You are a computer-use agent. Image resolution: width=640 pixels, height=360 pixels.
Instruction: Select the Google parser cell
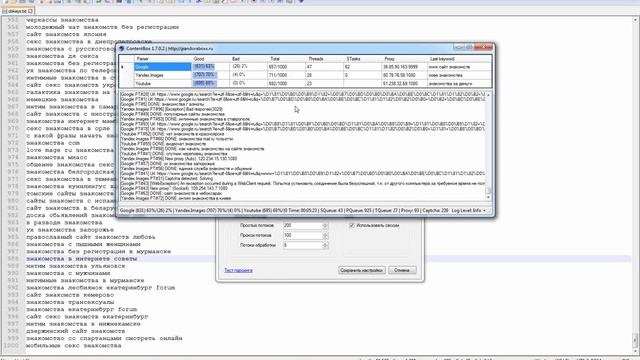(162, 67)
